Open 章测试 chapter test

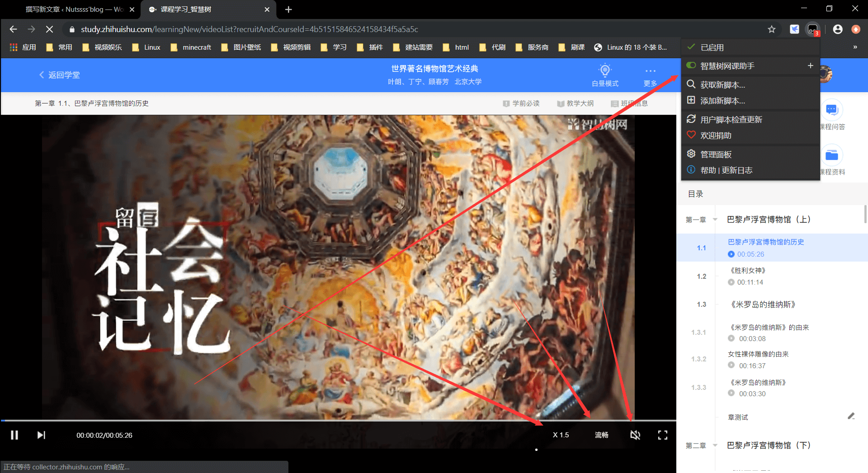pyautogui.click(x=738, y=417)
